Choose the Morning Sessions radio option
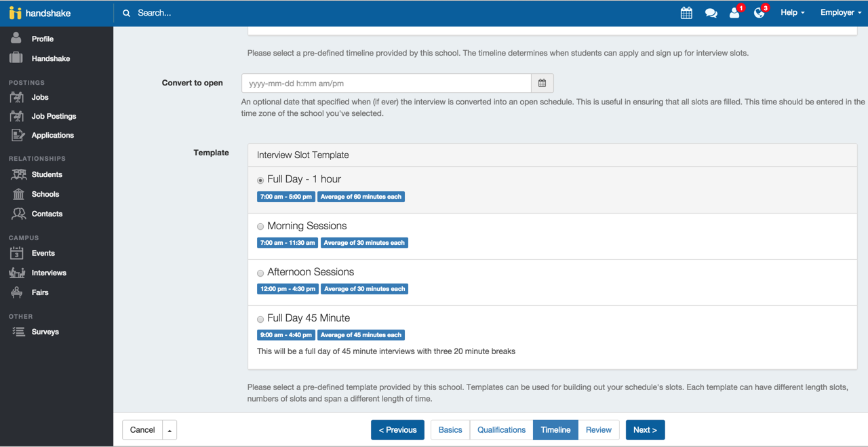This screenshot has height=447, width=868. point(260,227)
